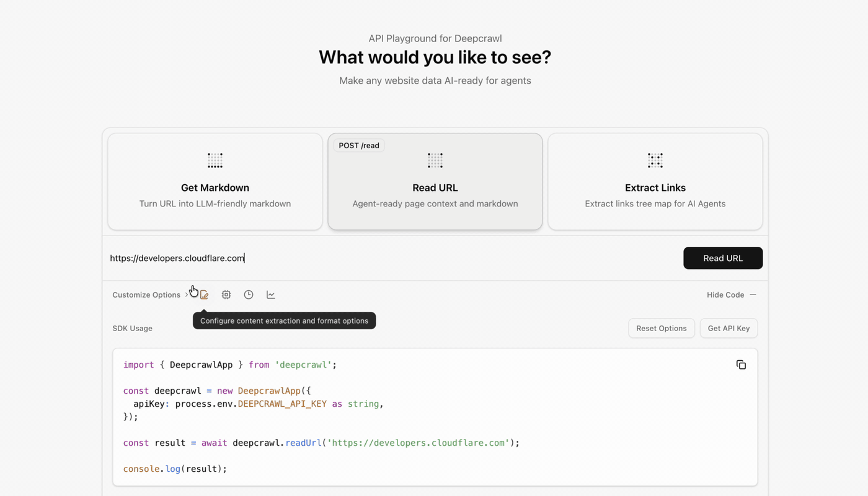The height and width of the screenshot is (496, 868).
Task: Click "Agent-ready page context and markdown" description
Action: (435, 203)
